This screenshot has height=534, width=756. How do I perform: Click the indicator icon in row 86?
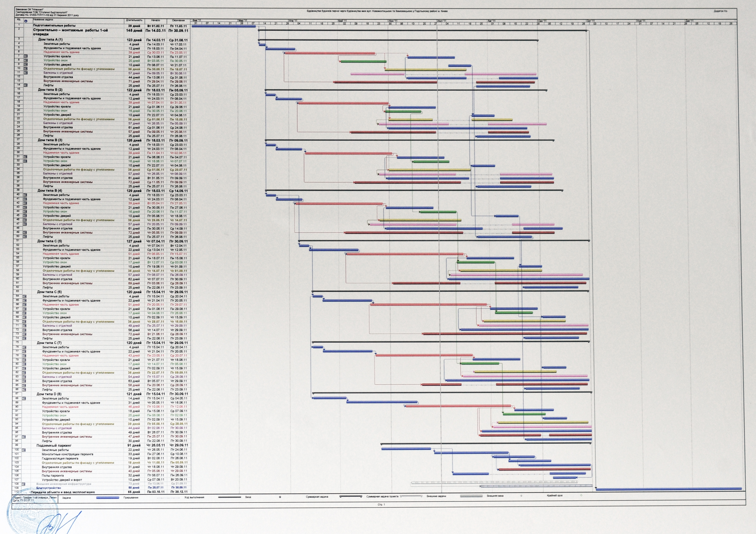(x=24, y=389)
